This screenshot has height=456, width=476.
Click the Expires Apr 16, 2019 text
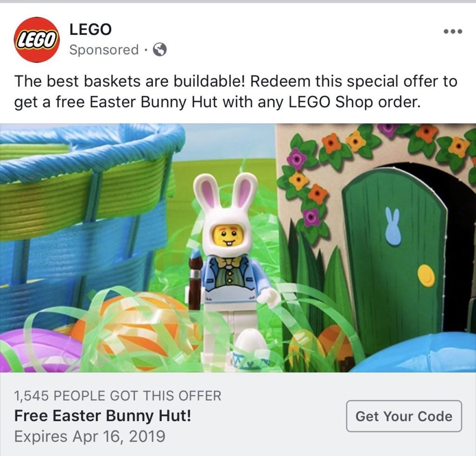point(90,436)
